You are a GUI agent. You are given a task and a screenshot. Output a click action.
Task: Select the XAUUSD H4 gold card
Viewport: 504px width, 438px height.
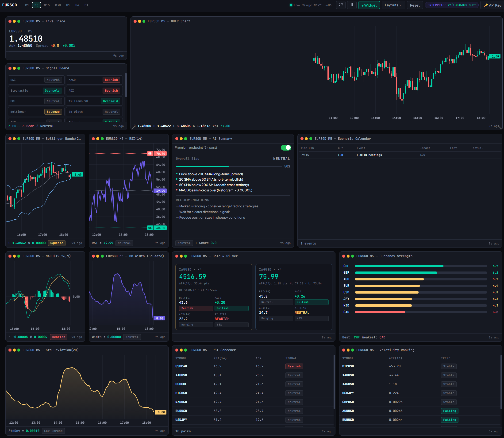(214, 297)
